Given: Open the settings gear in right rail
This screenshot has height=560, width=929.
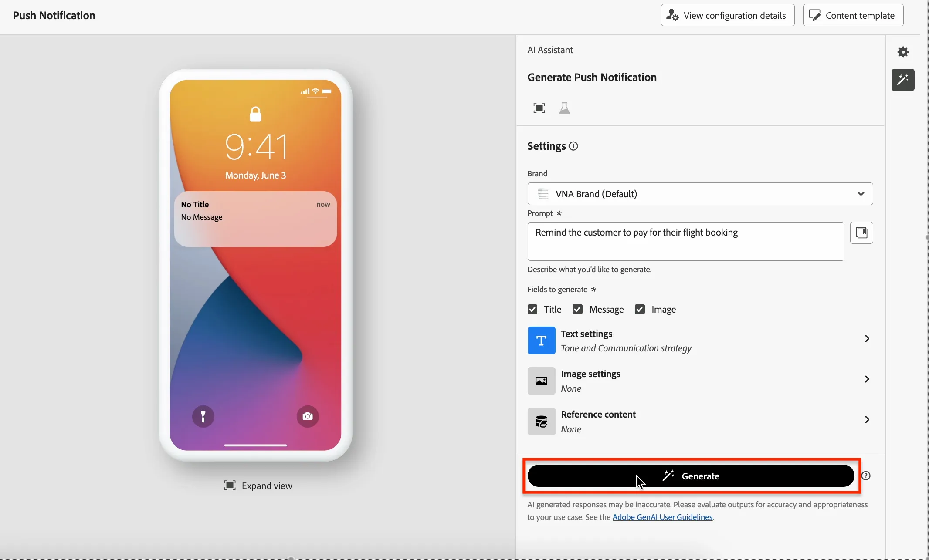Looking at the screenshot, I should [x=903, y=52].
